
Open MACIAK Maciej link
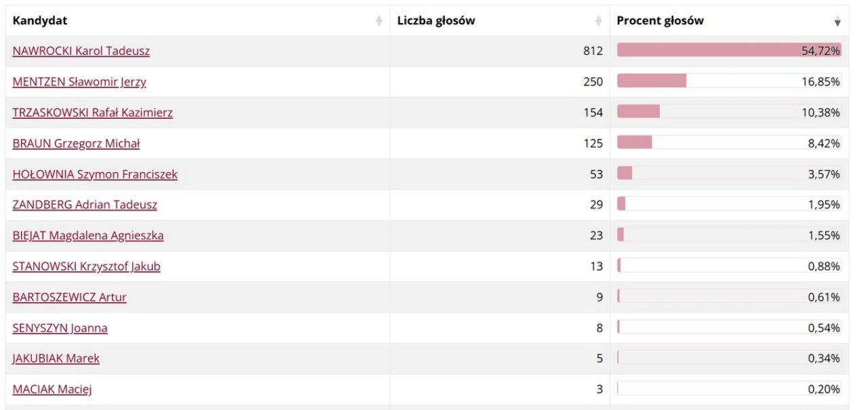click(52, 389)
